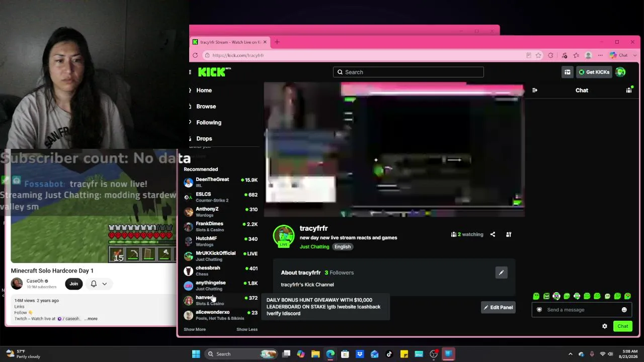Toggle notification bell for CaseOh
This screenshot has height=362, width=644.
[x=94, y=284]
